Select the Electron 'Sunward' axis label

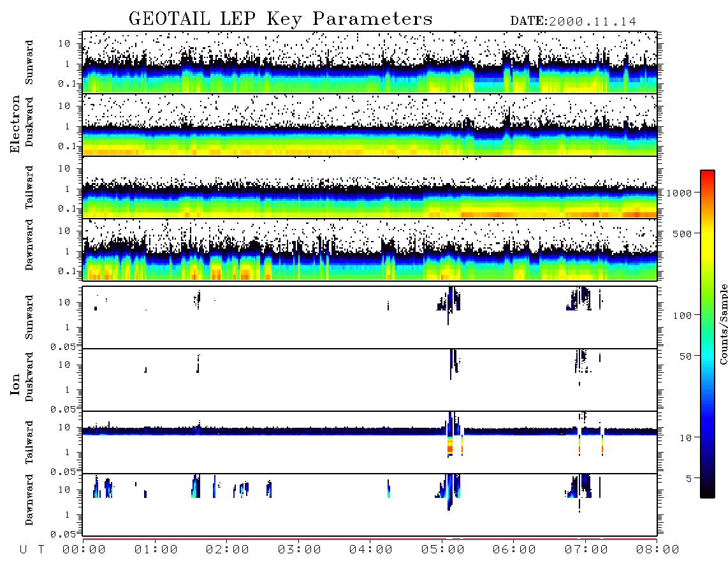coord(29,62)
